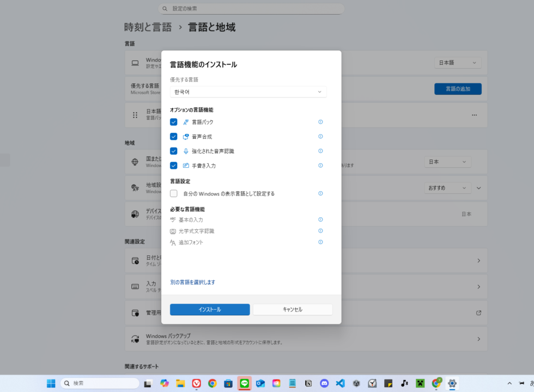Click the info icon next to 手書き入力
The image size is (534, 392).
coord(320,166)
